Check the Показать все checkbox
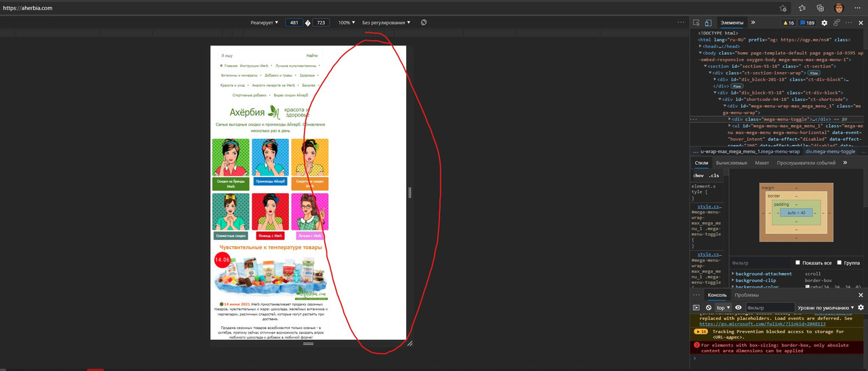Screen dimensions: 868x371 coord(797,262)
